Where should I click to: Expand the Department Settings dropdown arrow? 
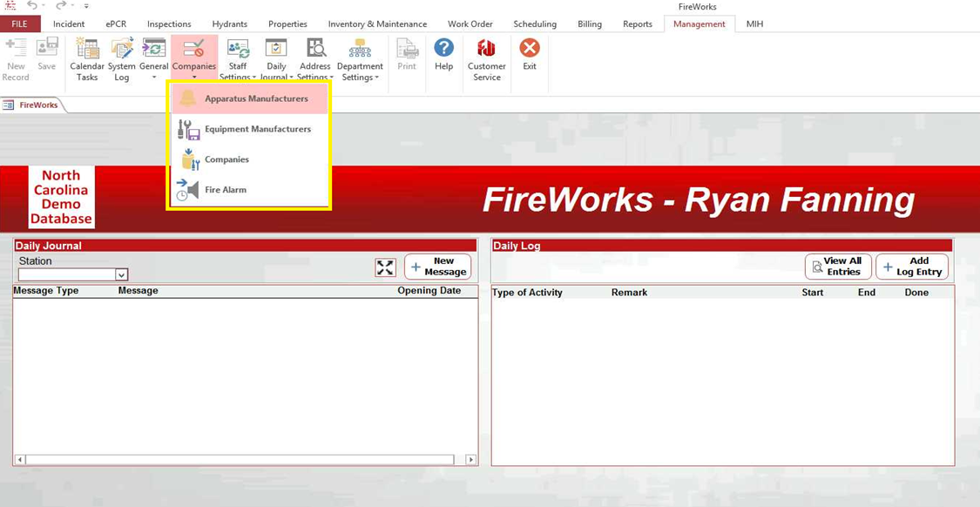377,78
